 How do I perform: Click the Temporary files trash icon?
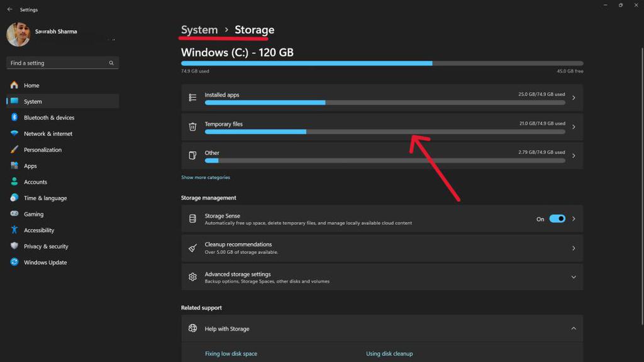192,126
